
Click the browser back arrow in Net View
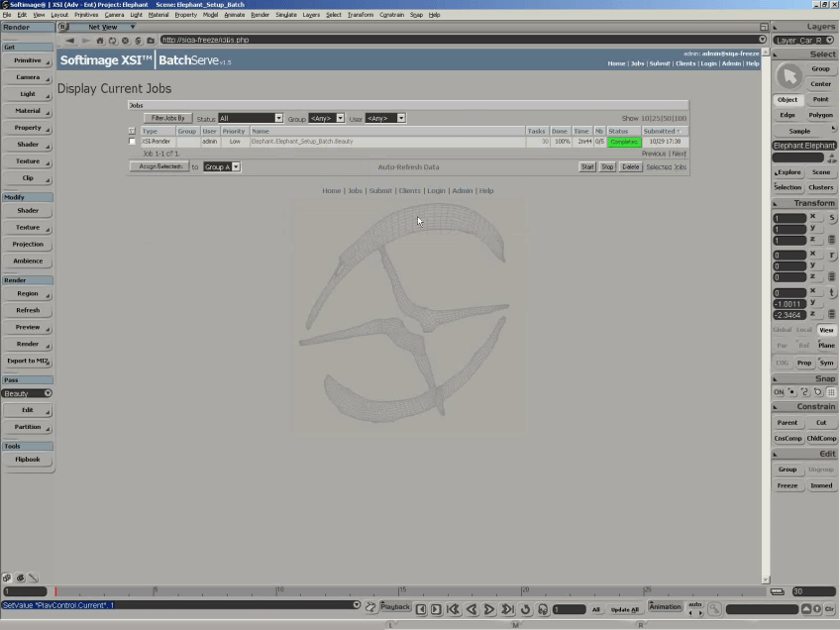[x=70, y=41]
